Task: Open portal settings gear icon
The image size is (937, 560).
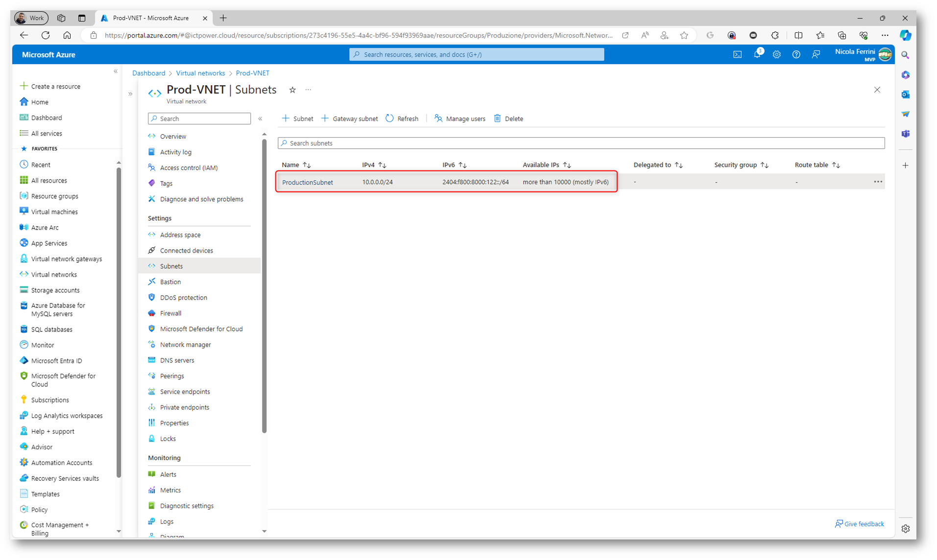Action: click(776, 54)
